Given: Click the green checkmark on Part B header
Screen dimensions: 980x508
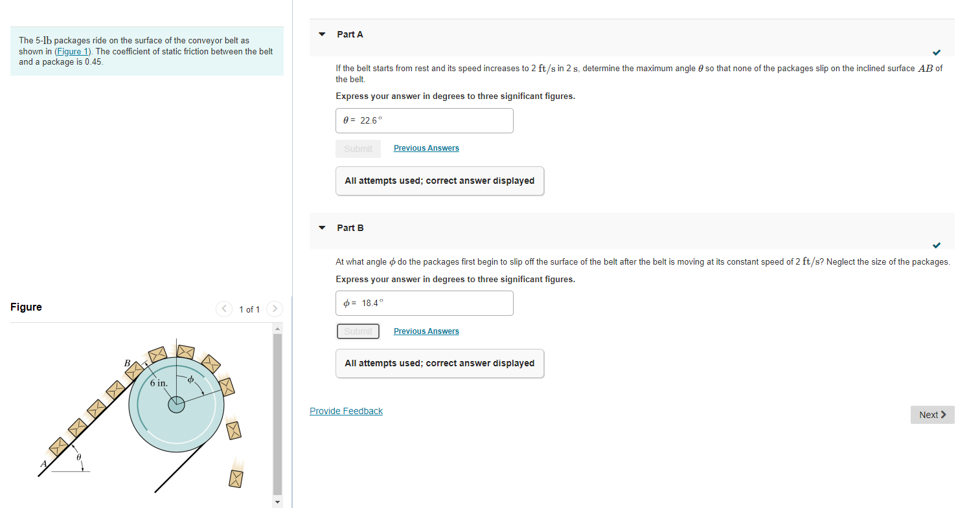Looking at the screenshot, I should coord(937,246).
